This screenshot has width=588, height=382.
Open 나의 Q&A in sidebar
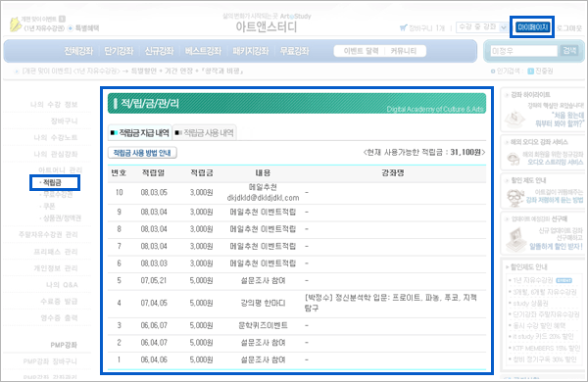[x=63, y=285]
